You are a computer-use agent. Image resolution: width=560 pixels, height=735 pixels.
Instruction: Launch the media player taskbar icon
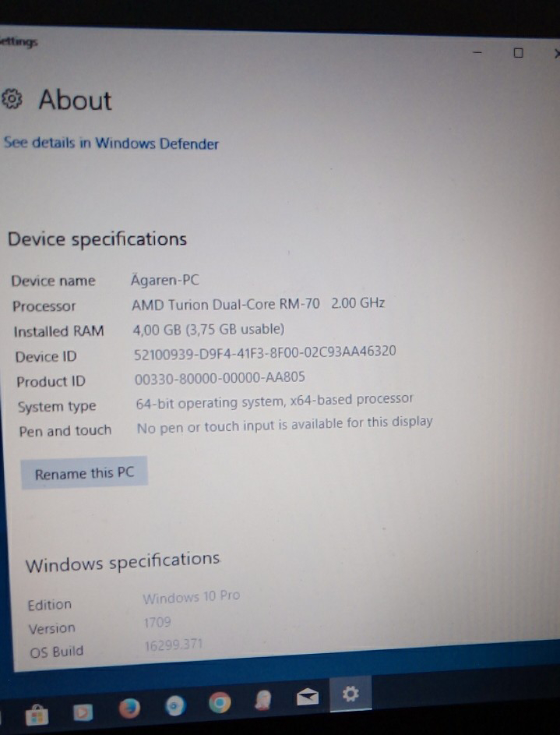click(x=83, y=712)
